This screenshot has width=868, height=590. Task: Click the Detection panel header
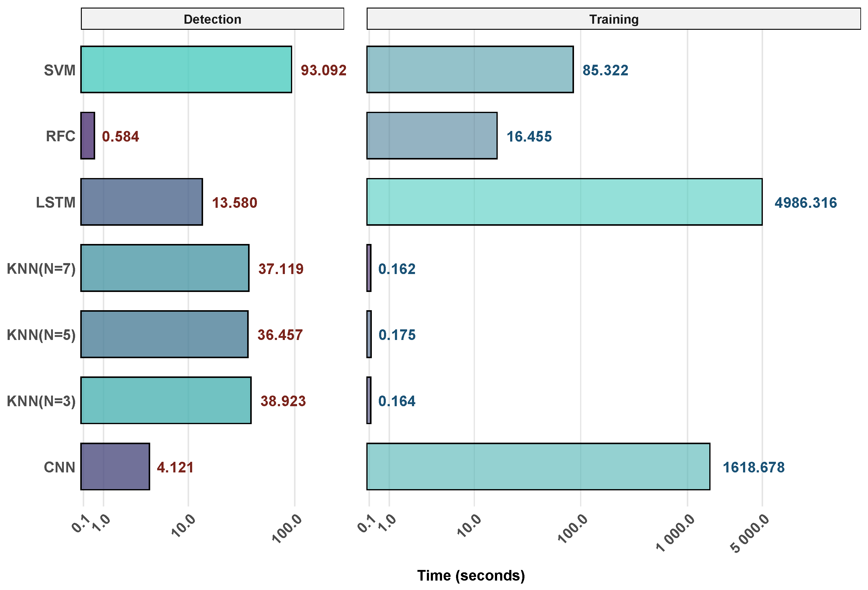212,19
